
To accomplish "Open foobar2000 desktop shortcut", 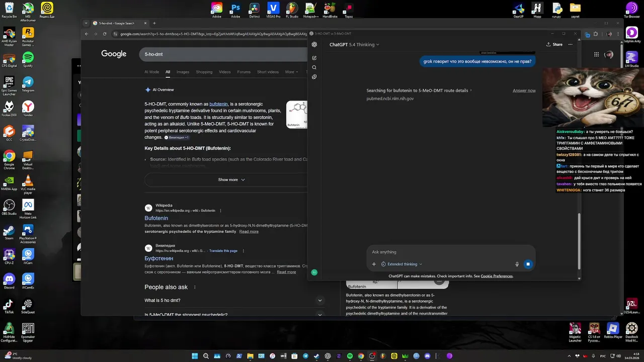I will (9, 108).
